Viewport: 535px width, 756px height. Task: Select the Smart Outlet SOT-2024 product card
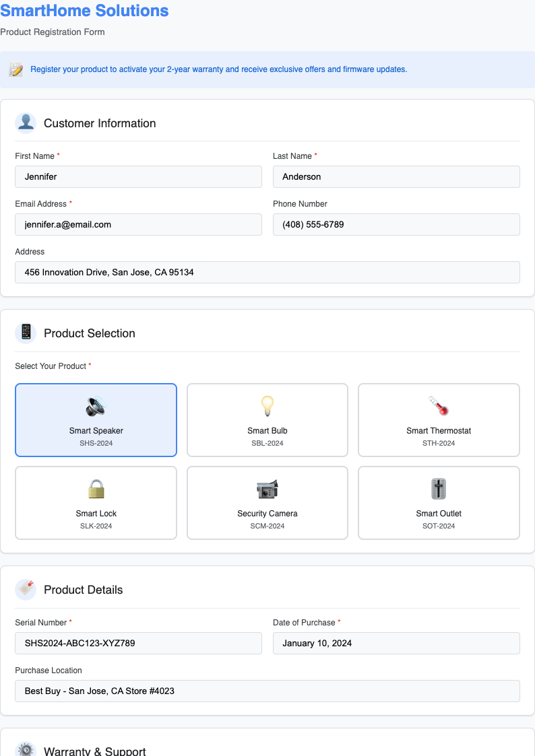[x=439, y=503]
